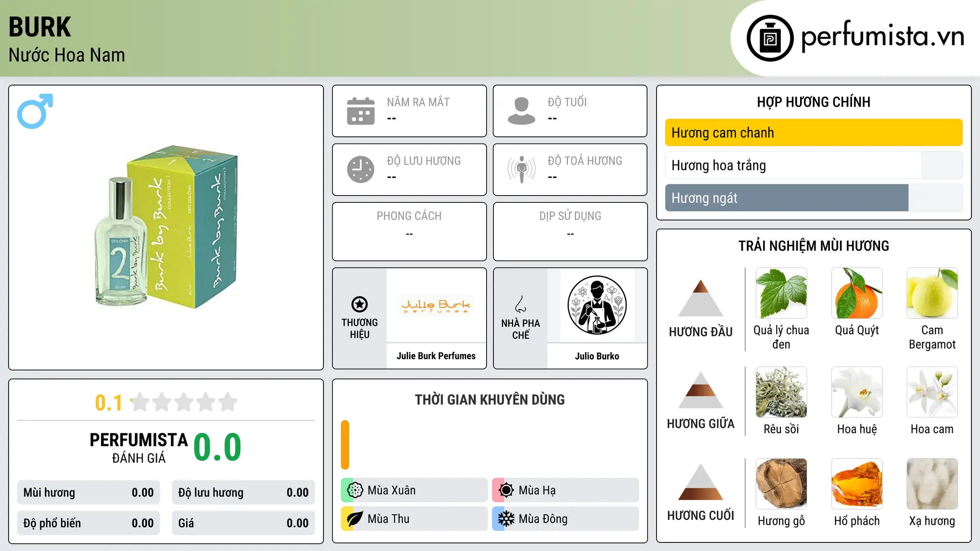Open the Julio Burko perfumer link

coord(597,356)
